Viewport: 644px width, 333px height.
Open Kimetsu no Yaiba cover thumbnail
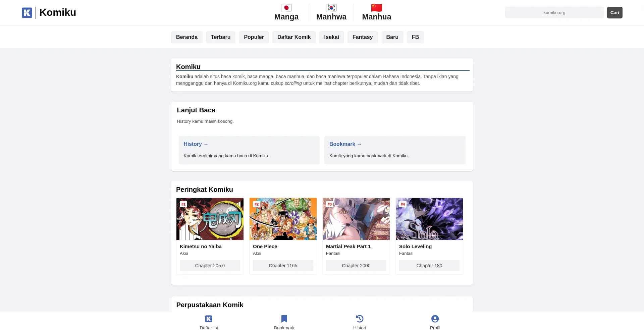point(210,219)
